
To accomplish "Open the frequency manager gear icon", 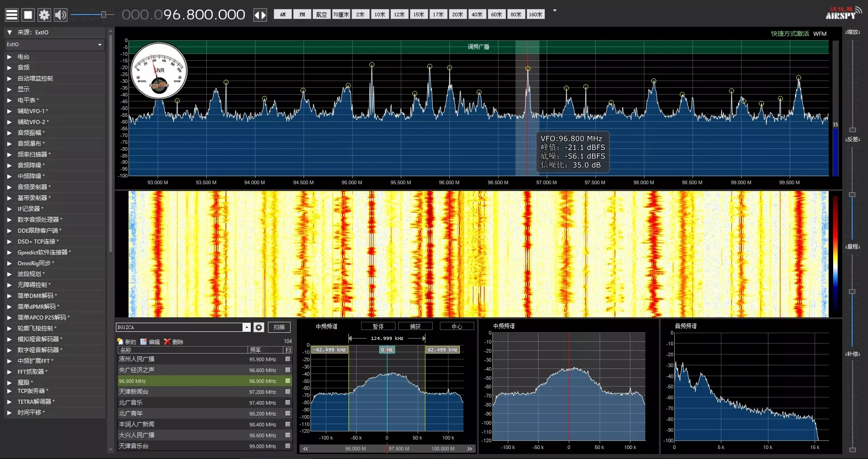I will coord(258,327).
